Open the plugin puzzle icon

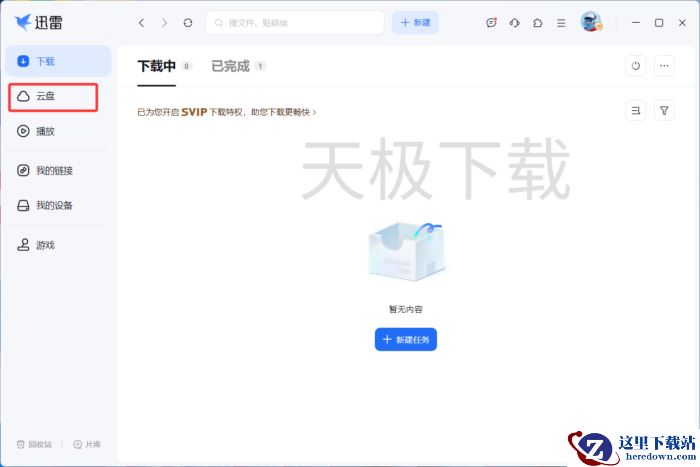tap(538, 23)
